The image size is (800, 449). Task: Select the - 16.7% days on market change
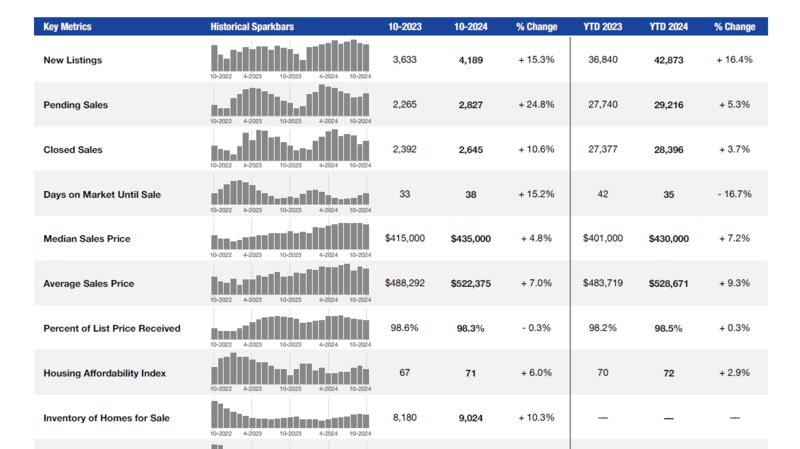point(734,194)
